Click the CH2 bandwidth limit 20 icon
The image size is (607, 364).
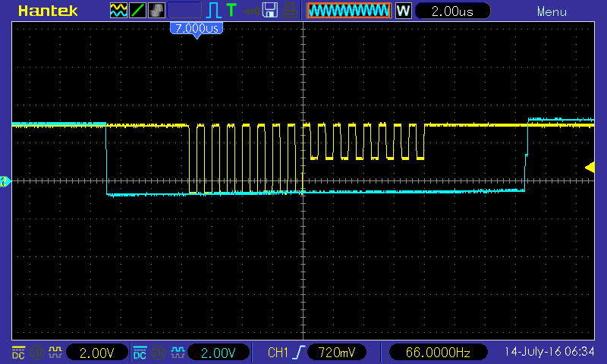tap(159, 353)
